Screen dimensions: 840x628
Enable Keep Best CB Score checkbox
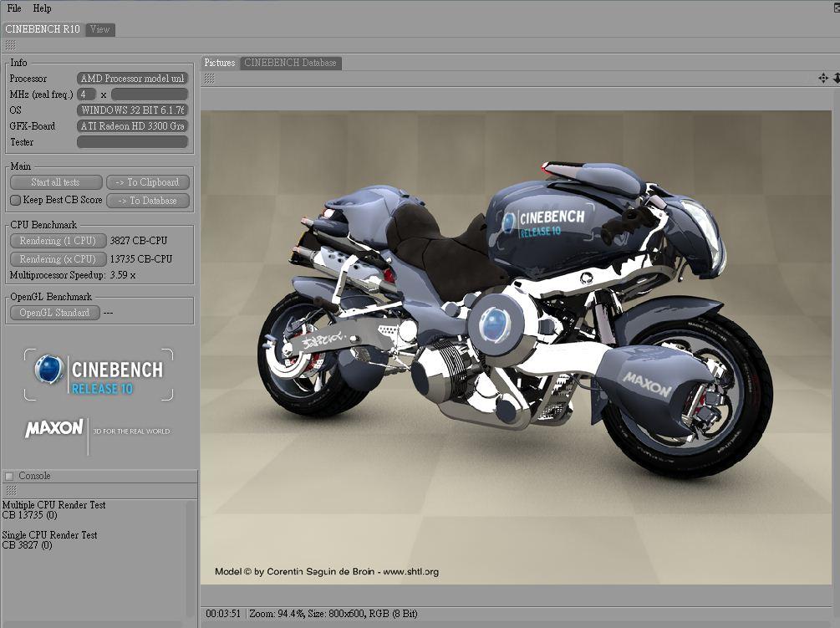click(16, 200)
